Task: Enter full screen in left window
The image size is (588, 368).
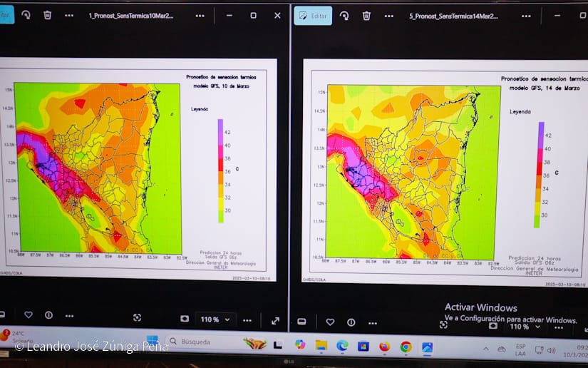Action: [x=275, y=321]
